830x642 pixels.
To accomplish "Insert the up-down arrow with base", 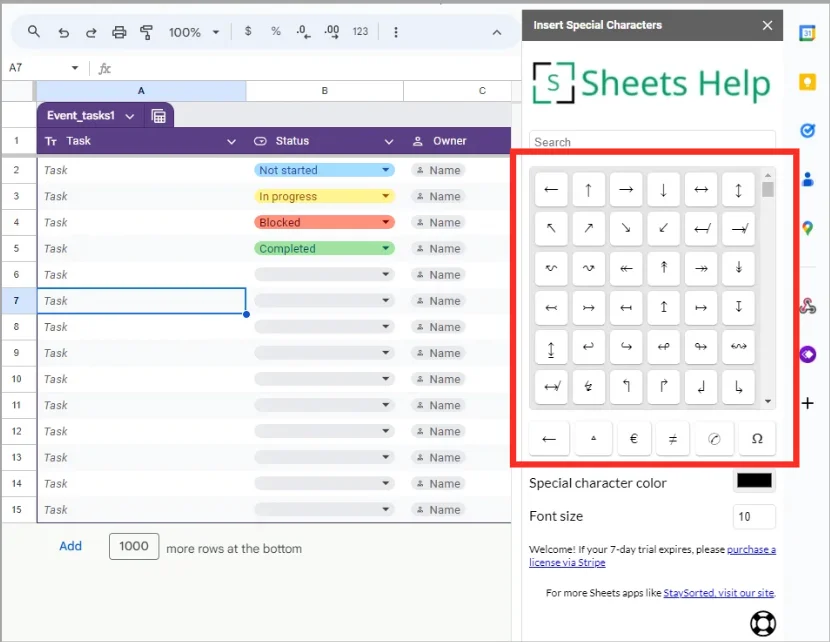I will tap(551, 349).
